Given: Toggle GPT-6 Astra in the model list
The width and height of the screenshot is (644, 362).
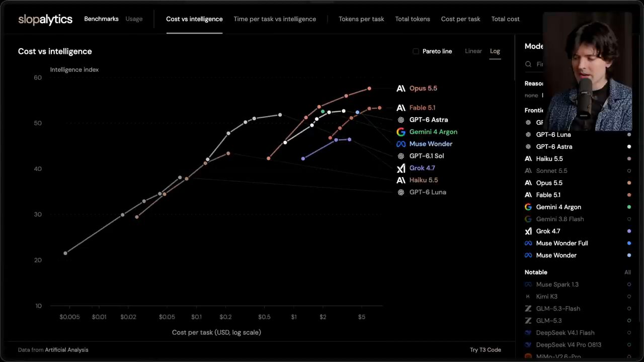Looking at the screenshot, I should coord(578,147).
